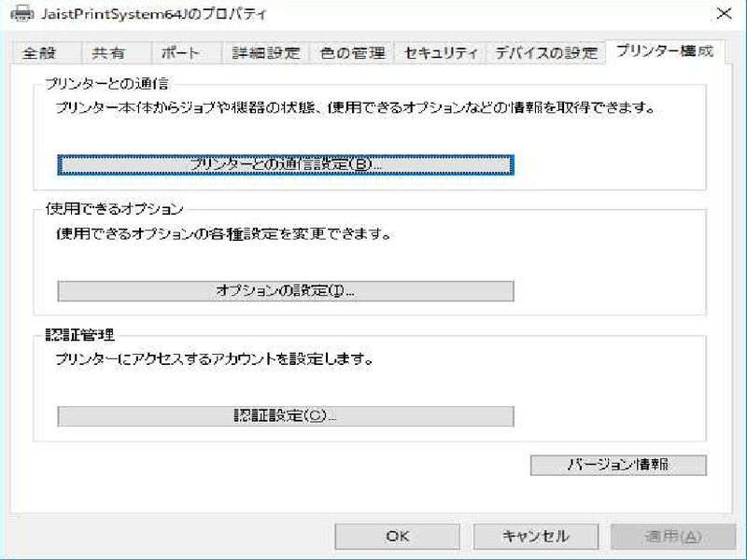Click the 認証管理 group label
747x560 pixels.
coord(80,335)
